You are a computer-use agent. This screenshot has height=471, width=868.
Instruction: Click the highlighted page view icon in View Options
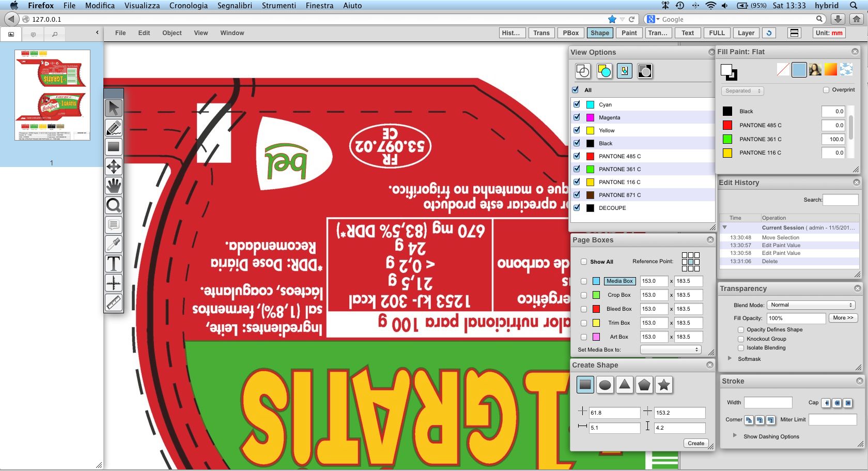coord(625,71)
